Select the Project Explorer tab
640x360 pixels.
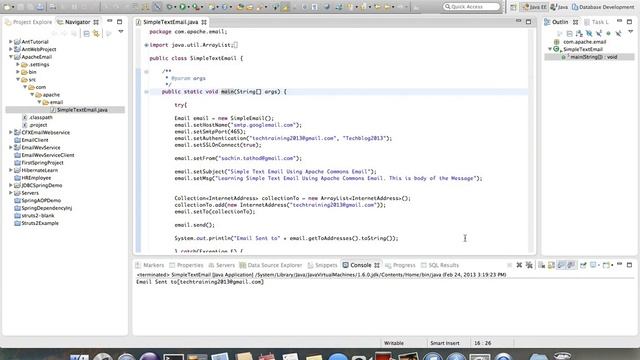(x=28, y=22)
